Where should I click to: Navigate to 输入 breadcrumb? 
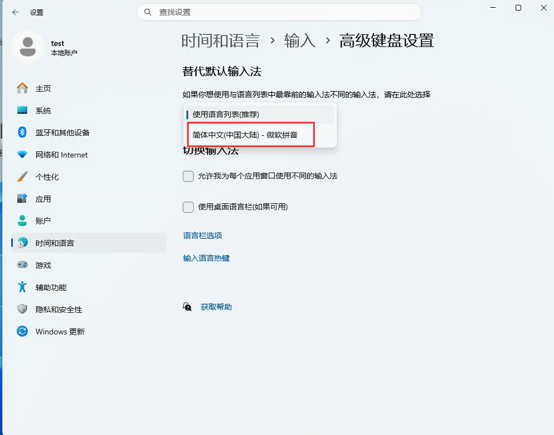click(x=300, y=41)
